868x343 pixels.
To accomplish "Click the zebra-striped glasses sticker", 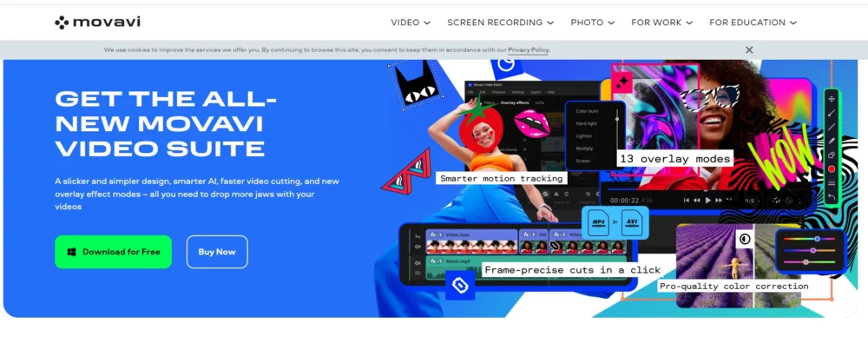I will (709, 98).
